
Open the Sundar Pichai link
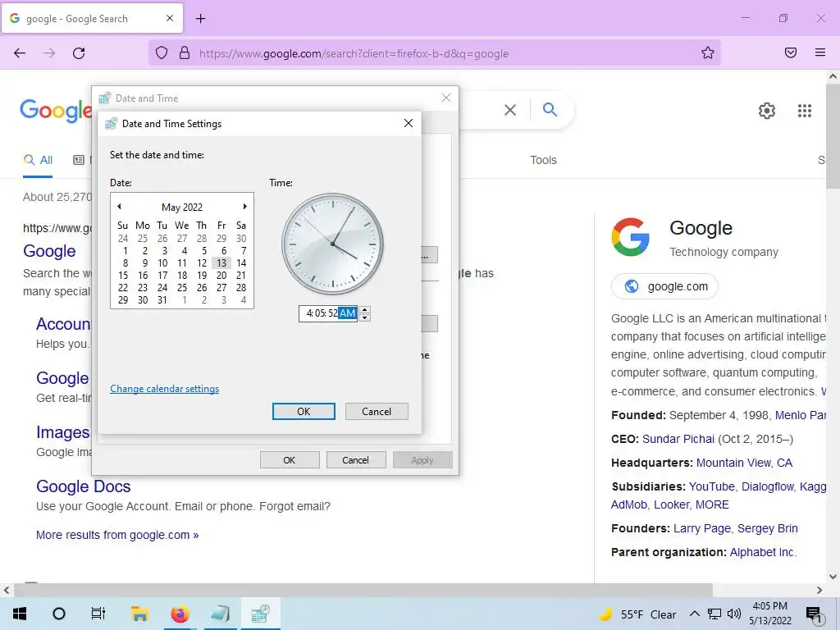pos(678,440)
